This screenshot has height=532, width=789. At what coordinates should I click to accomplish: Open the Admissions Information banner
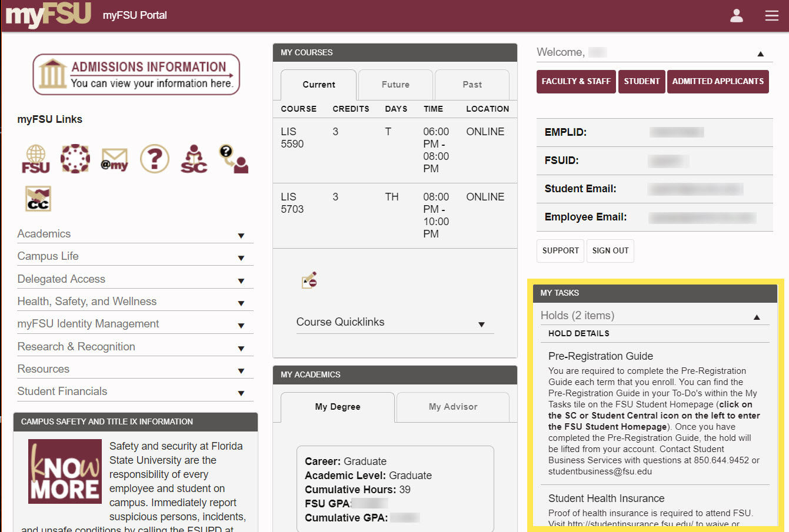(137, 75)
